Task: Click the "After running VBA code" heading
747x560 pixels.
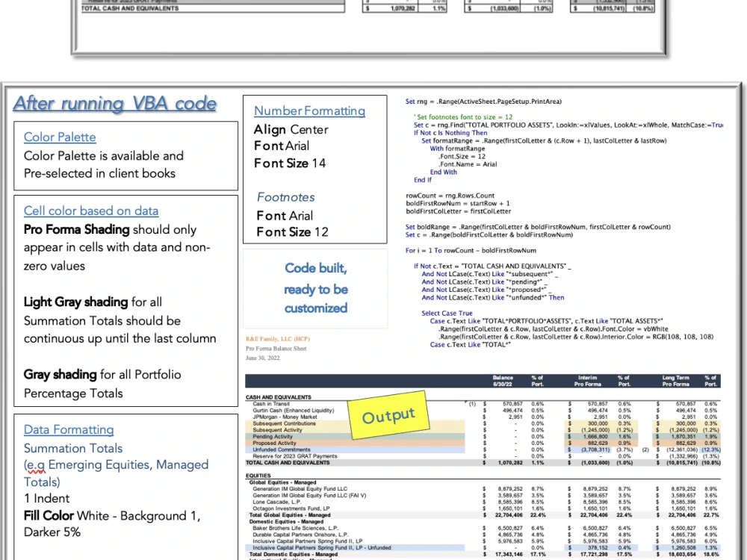Action: 115,103
